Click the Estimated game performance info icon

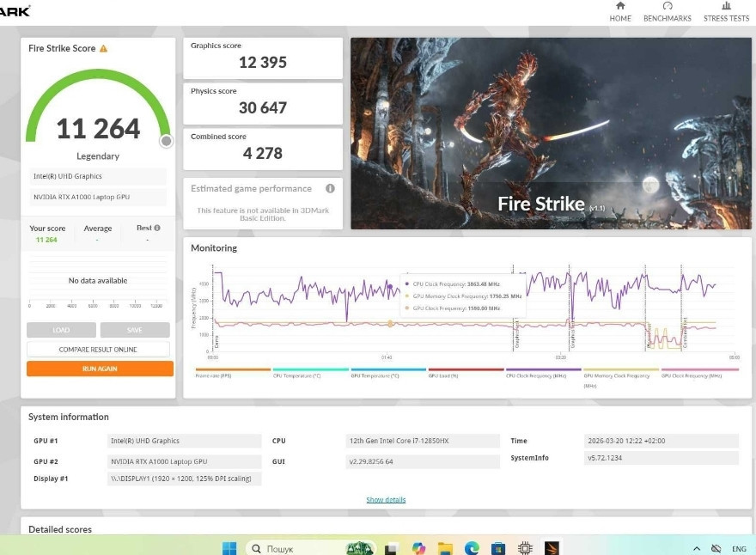[330, 188]
